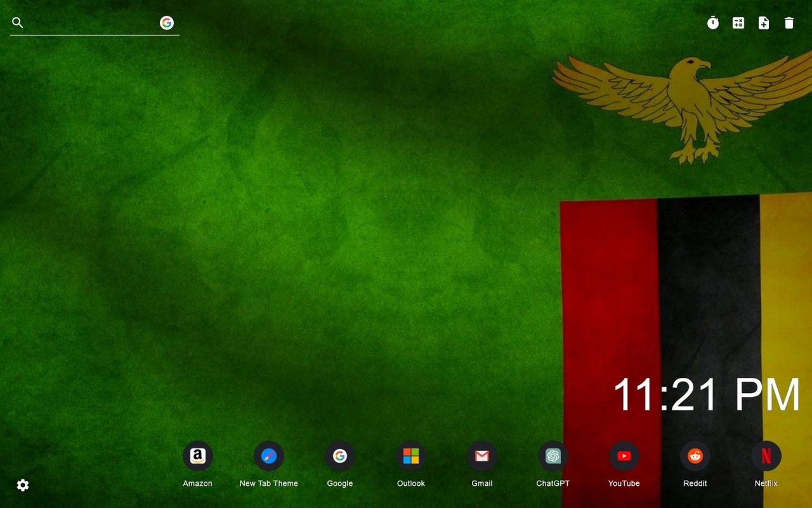Screen dimensions: 812x508
Task: Click the 'Amazon' label text
Action: pyautogui.click(x=198, y=483)
